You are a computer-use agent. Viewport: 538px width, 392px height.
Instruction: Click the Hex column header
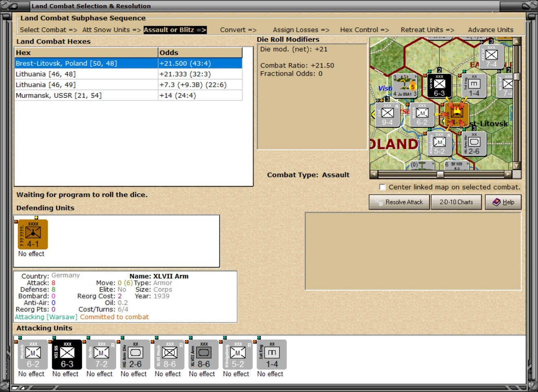(86, 53)
